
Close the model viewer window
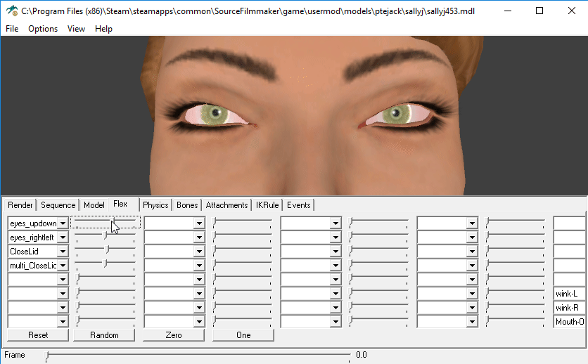click(x=572, y=11)
